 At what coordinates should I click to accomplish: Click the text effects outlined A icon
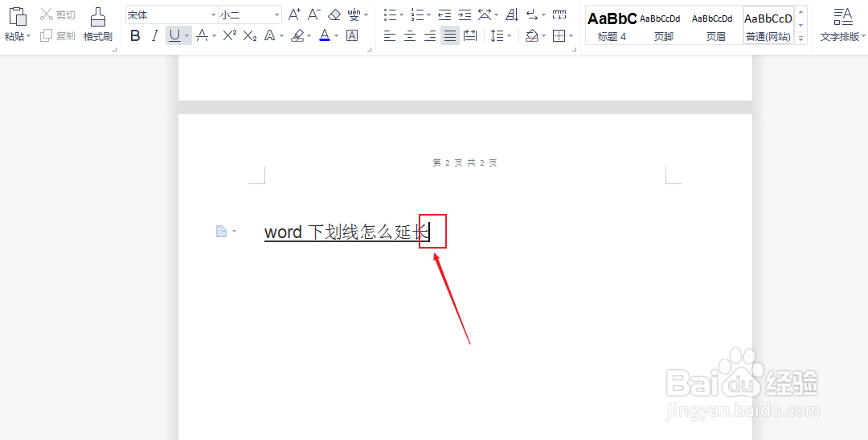(x=269, y=36)
